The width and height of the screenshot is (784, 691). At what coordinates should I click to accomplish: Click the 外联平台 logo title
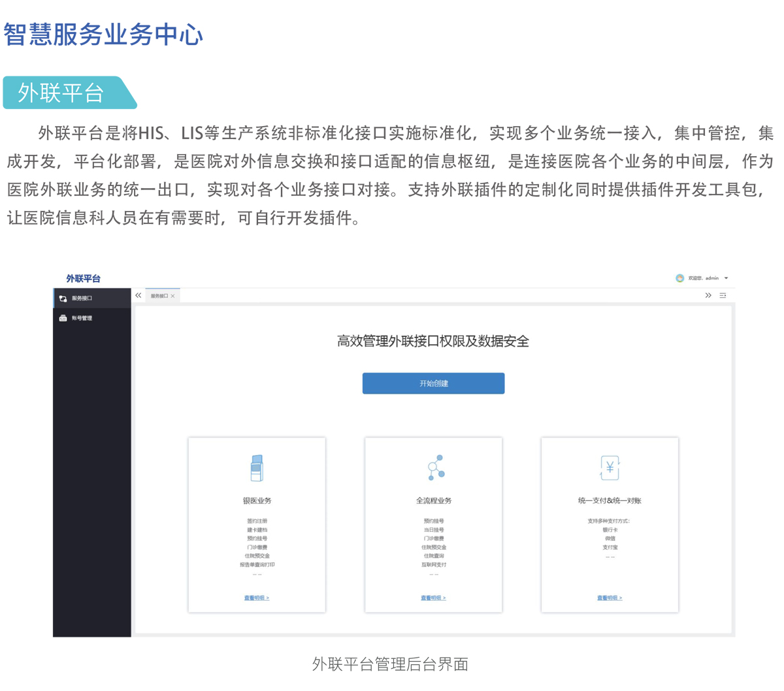[x=83, y=278]
